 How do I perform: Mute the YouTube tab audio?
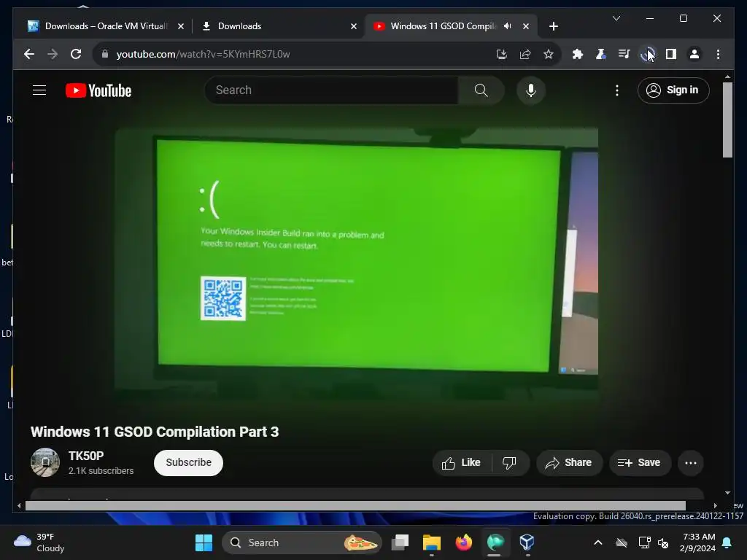tap(508, 26)
